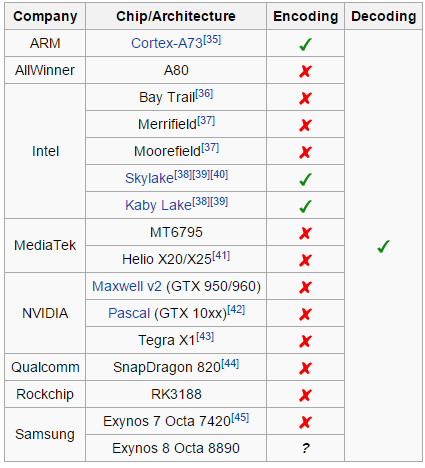The height and width of the screenshot is (468, 425).
Task: Select the Samsung company cell
Action: [x=45, y=435]
